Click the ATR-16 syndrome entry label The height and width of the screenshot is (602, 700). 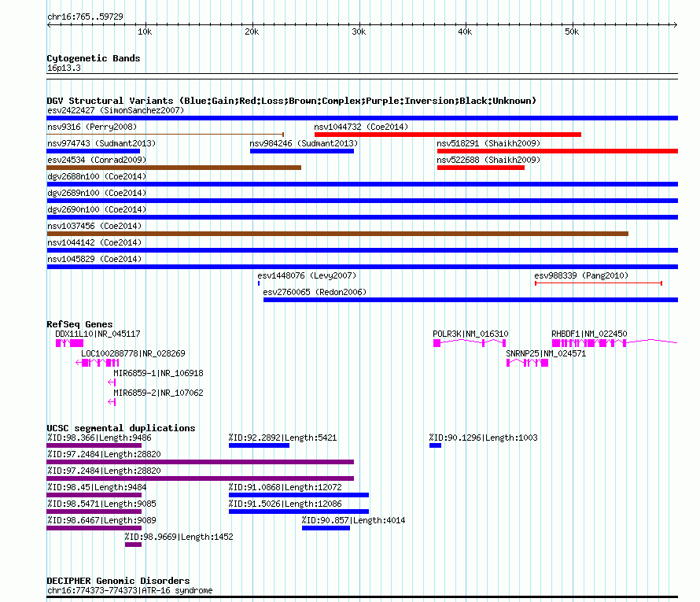click(130, 590)
